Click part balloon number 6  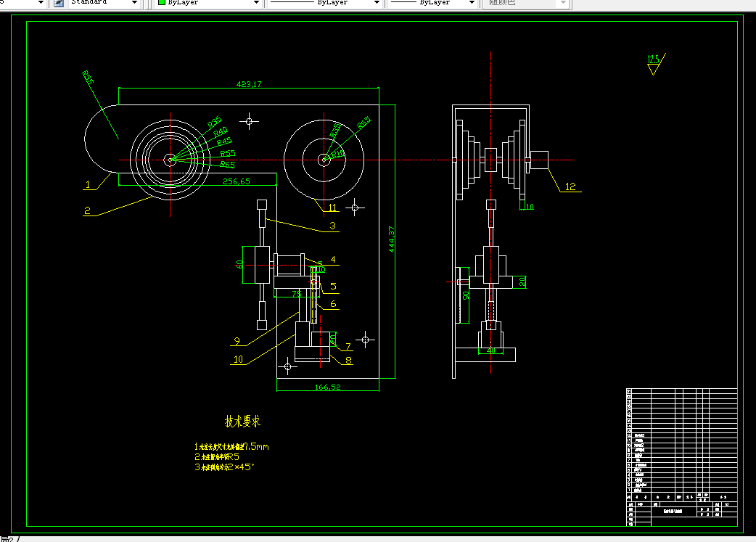tap(333, 304)
